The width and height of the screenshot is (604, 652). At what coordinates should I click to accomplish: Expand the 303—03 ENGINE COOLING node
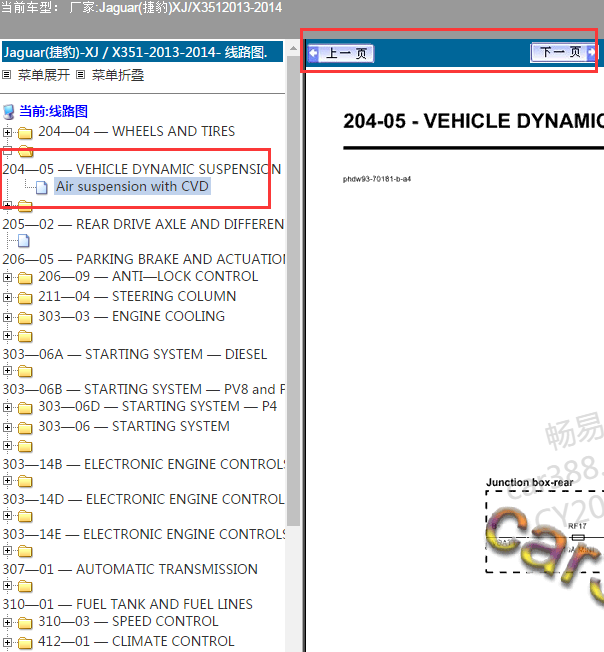point(7,317)
